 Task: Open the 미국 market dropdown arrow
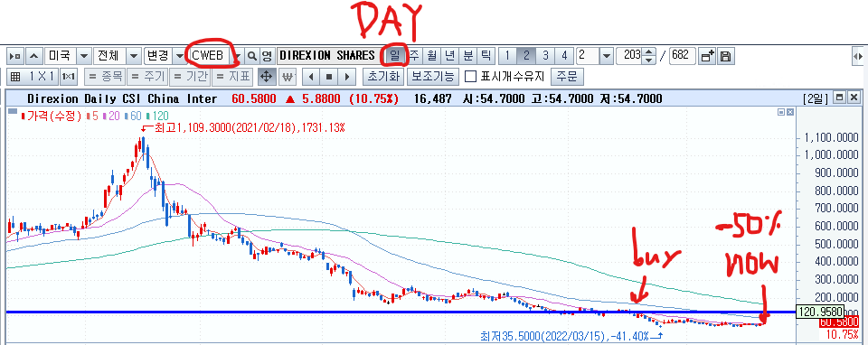[x=83, y=55]
